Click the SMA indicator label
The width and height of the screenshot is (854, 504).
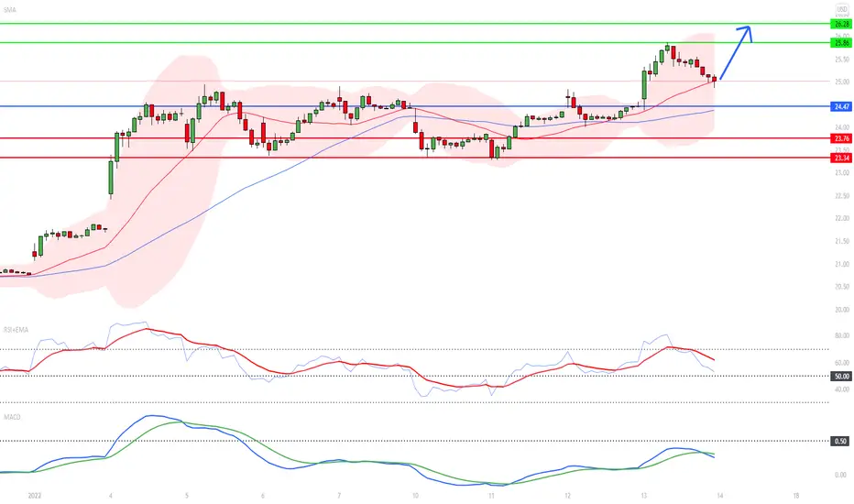tap(9, 10)
